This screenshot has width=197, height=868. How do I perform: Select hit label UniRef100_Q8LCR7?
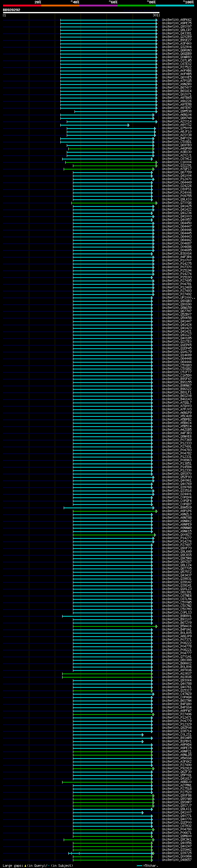click(177, 30)
